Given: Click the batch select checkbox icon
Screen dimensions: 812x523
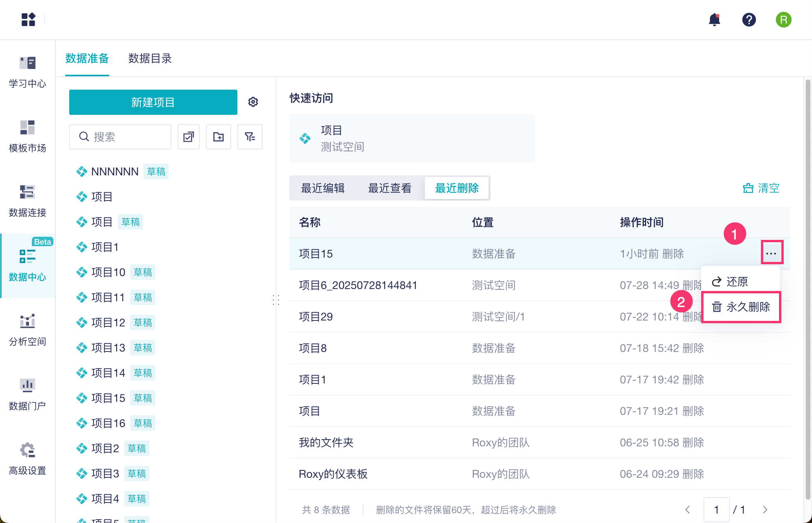Looking at the screenshot, I should coord(189,137).
